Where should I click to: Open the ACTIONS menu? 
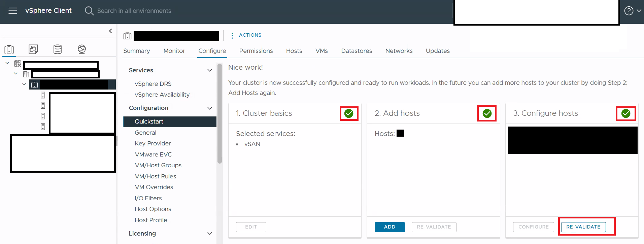click(250, 35)
